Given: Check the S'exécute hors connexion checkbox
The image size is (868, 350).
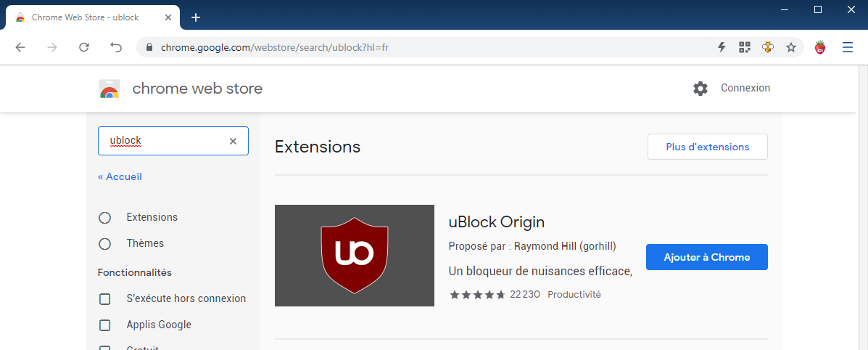Looking at the screenshot, I should click(x=104, y=299).
